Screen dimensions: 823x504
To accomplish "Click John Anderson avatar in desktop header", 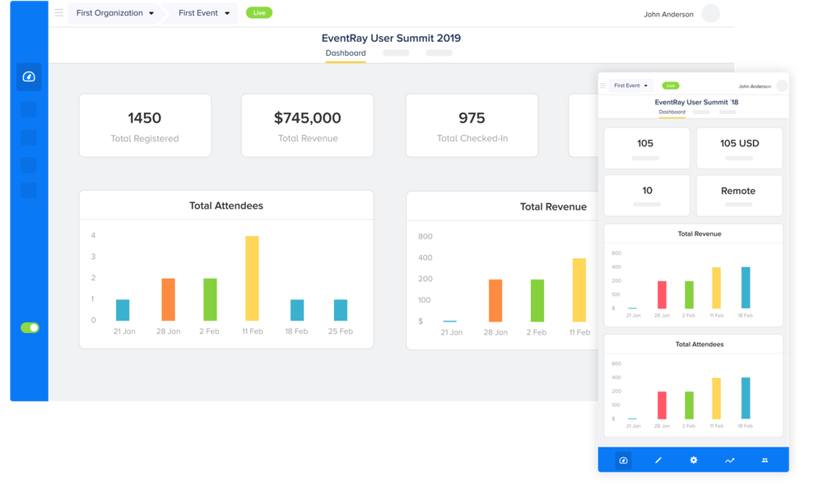I will [711, 13].
